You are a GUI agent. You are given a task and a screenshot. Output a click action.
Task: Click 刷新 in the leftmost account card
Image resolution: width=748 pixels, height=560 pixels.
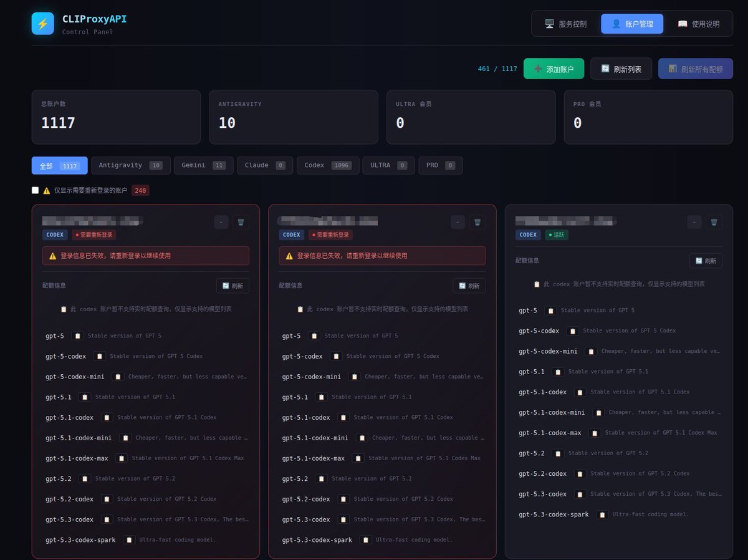pyautogui.click(x=233, y=286)
